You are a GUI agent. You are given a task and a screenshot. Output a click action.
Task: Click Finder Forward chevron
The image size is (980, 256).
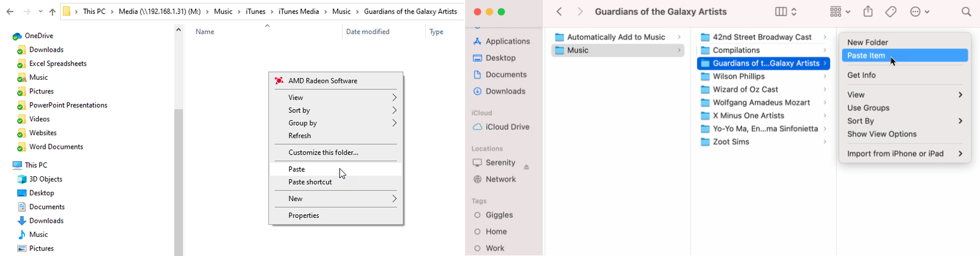(580, 11)
